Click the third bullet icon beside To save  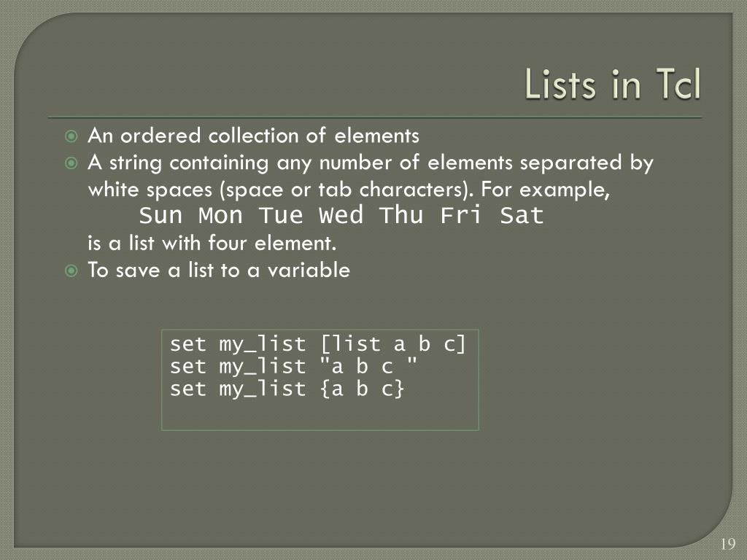point(71,271)
